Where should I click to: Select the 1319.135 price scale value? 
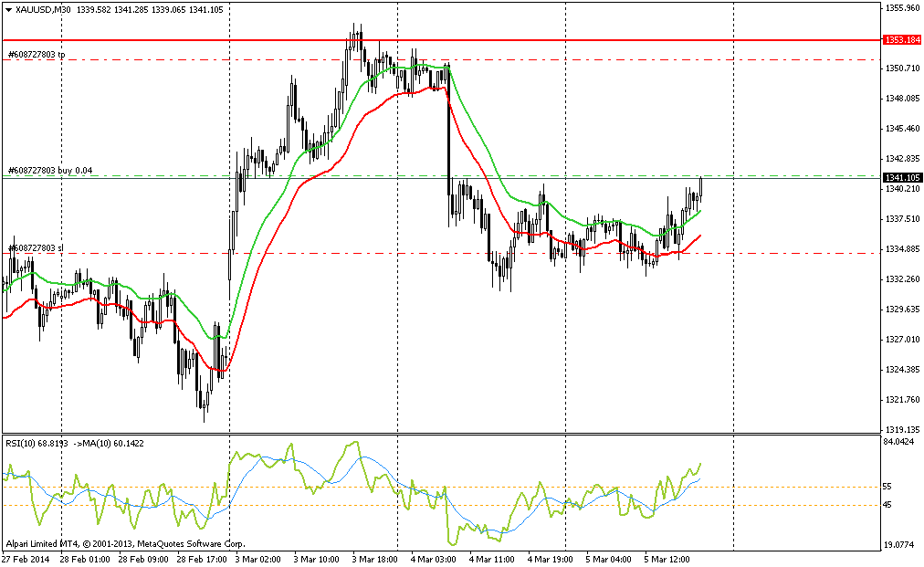coord(902,430)
